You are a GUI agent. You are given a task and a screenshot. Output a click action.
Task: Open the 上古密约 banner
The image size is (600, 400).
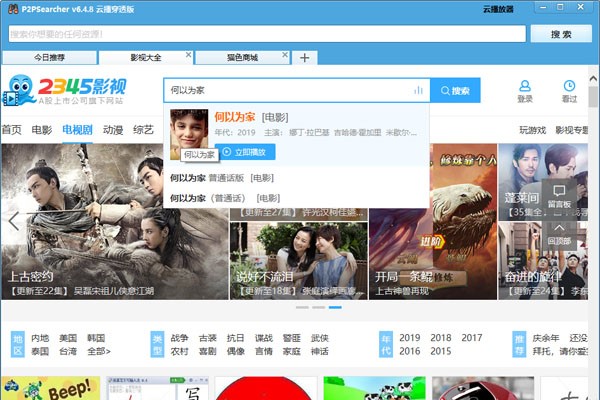coord(115,222)
